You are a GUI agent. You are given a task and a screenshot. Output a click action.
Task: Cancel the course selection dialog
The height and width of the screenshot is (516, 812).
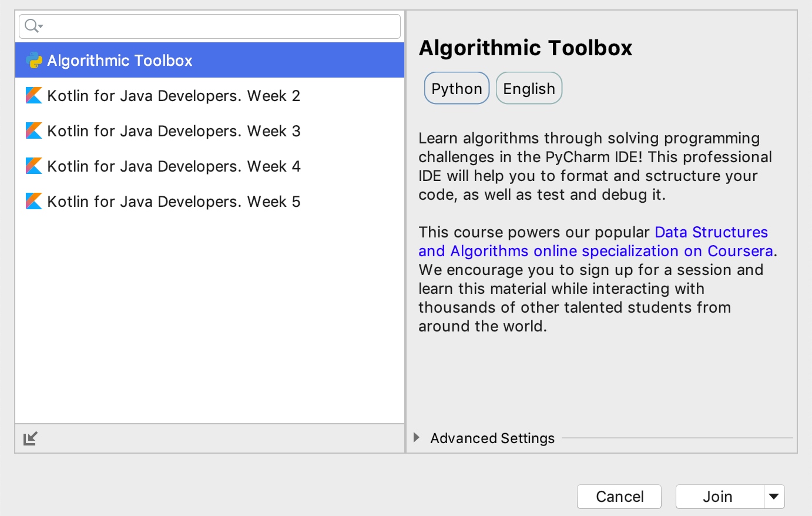pyautogui.click(x=619, y=497)
